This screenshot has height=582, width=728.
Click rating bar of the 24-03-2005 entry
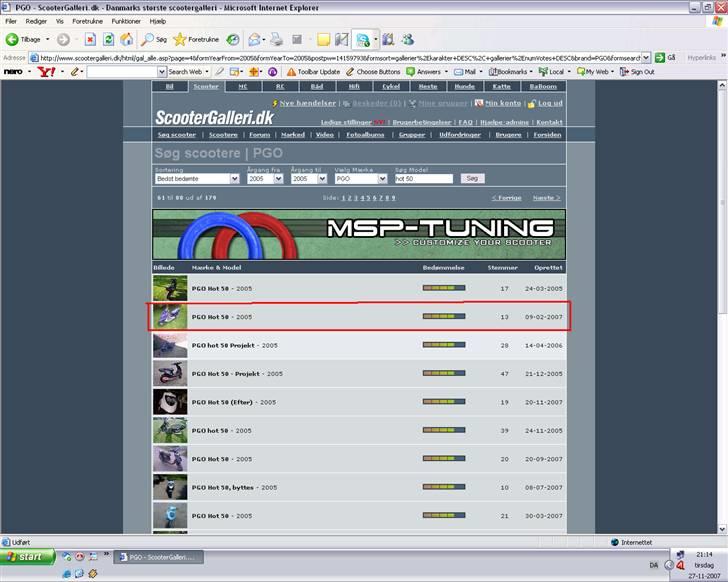tap(444, 288)
